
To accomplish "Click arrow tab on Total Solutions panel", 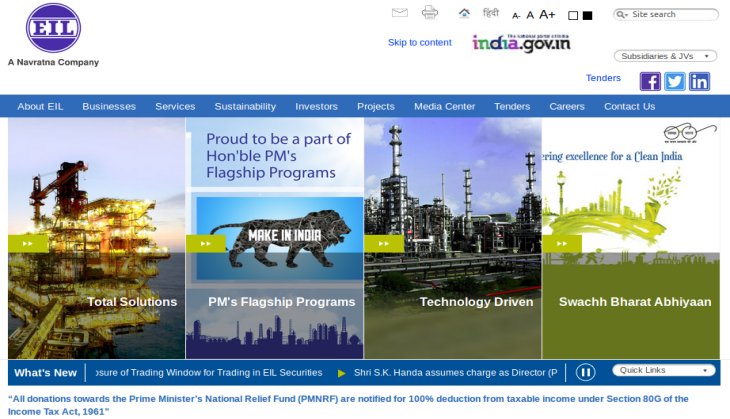I will point(27,243).
